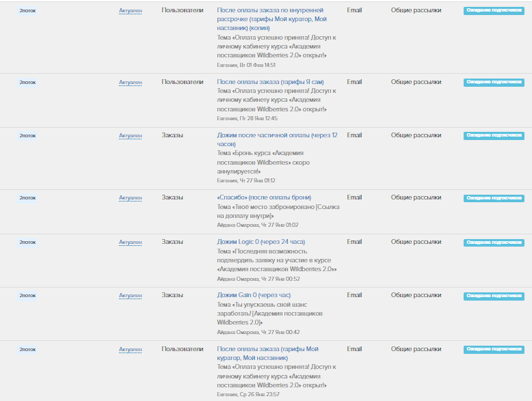The height and width of the screenshot is (401, 532).
Task: Expand "Актуален" status in Дожим Logic 0 row
Action: click(130, 243)
